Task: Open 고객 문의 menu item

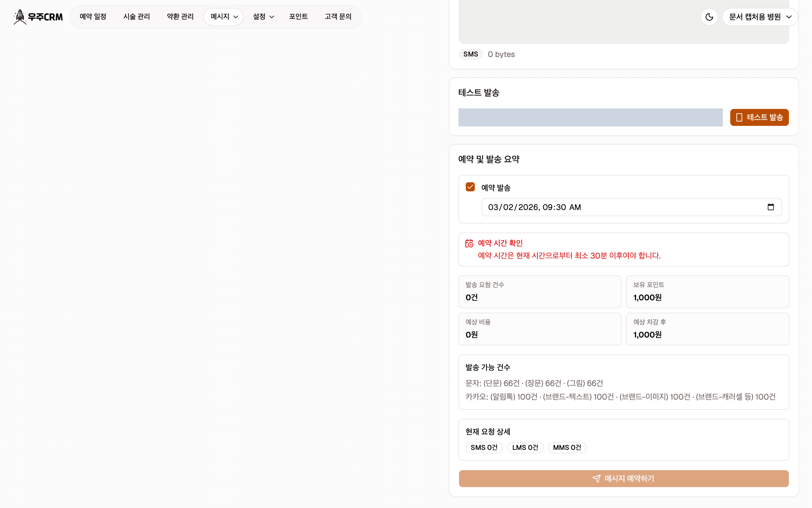Action: 338,17
